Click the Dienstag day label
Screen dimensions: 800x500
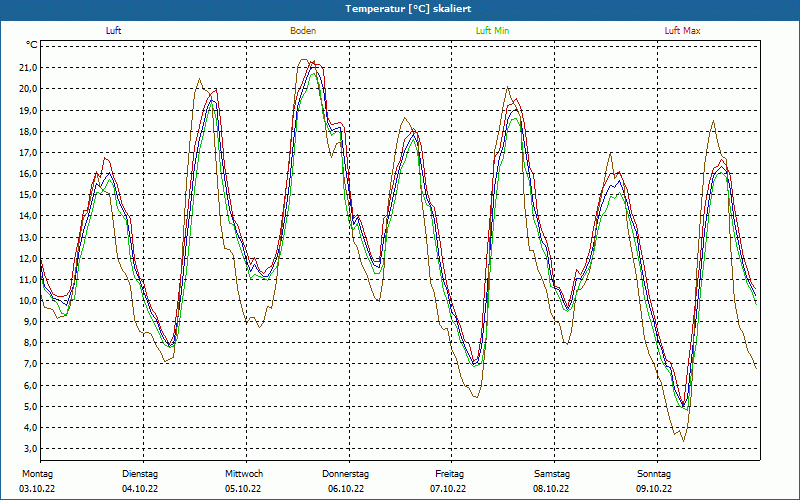(140, 474)
